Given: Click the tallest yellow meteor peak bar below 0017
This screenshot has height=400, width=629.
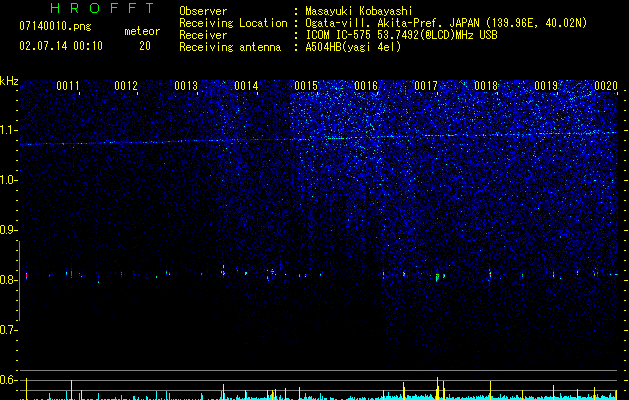Looking at the screenshot, I should pyautogui.click(x=437, y=388).
